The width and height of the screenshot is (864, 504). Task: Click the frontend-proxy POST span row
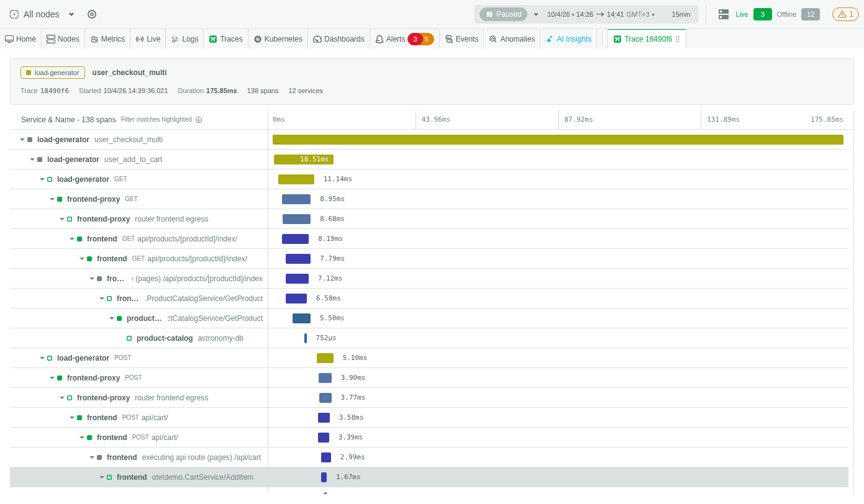[x=429, y=378]
